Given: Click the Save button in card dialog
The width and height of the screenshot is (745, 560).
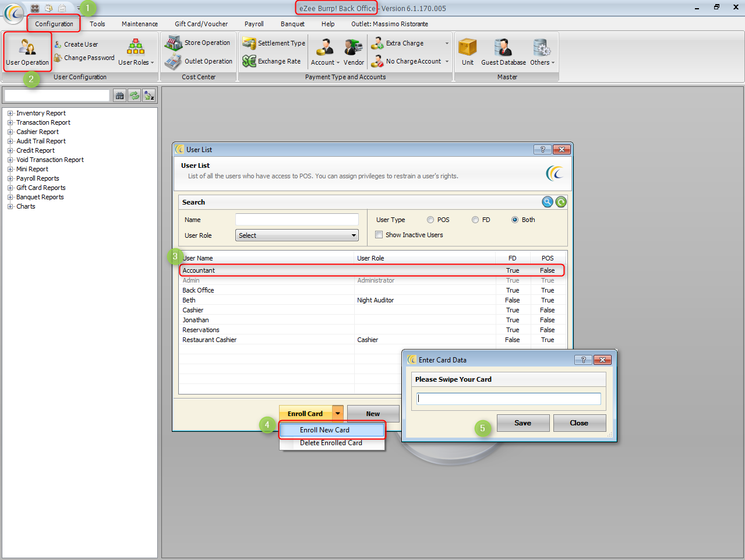Looking at the screenshot, I should click(523, 423).
